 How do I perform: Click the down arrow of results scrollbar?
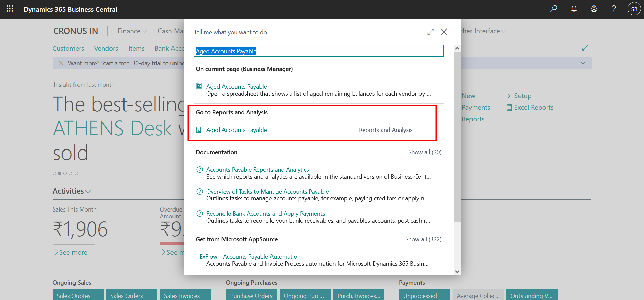[x=457, y=272]
